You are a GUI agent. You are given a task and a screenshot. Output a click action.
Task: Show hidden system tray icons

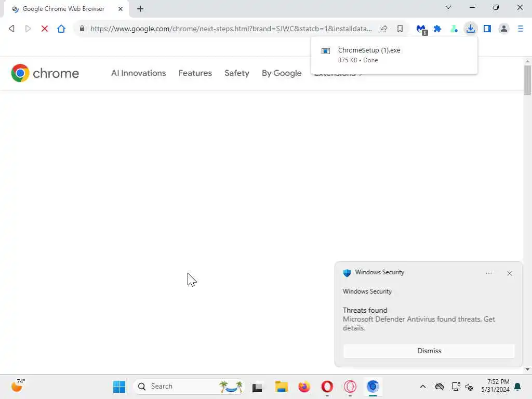coord(423,387)
